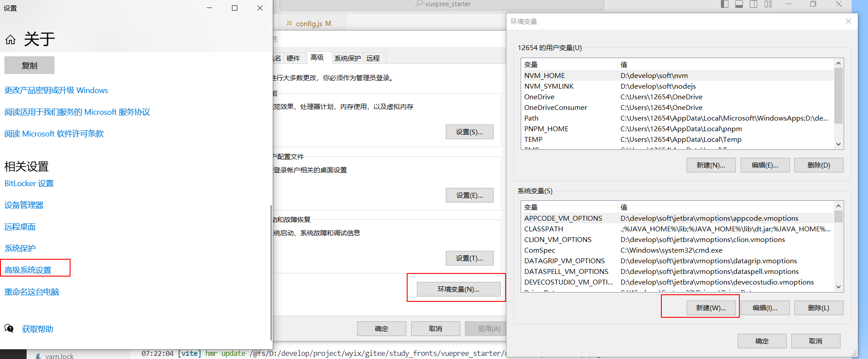Click system variables scrollbar up arrow
868x359 pixels.
(x=838, y=206)
